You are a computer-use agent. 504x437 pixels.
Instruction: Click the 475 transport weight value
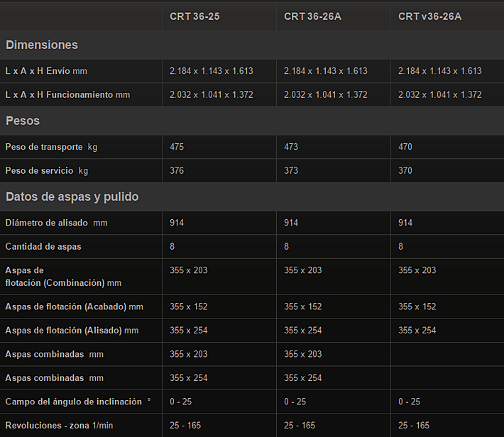[x=177, y=147]
